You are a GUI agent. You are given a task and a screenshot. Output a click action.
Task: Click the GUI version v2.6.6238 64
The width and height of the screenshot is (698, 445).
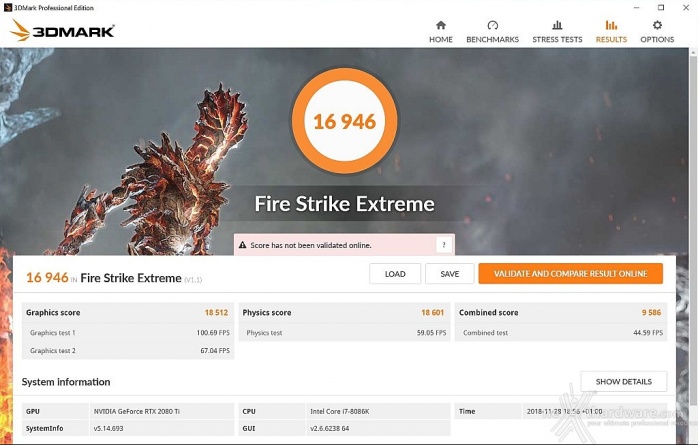[330, 428]
